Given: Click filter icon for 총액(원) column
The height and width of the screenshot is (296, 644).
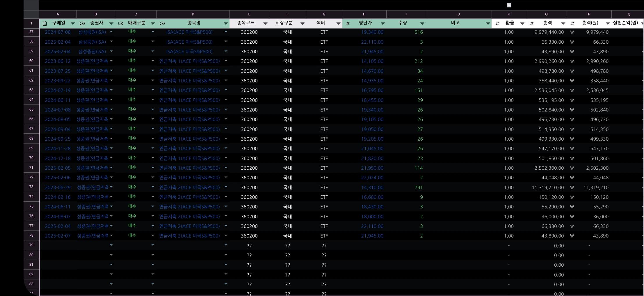Looking at the screenshot, I should (608, 23).
